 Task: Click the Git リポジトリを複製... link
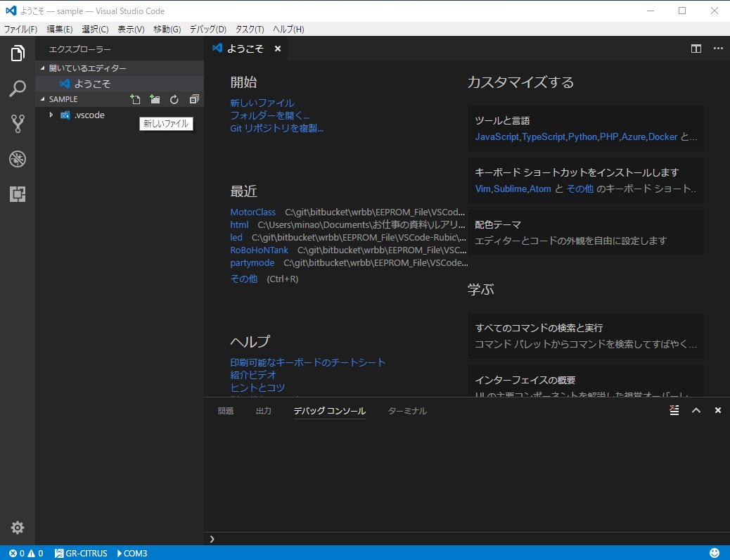(x=276, y=128)
